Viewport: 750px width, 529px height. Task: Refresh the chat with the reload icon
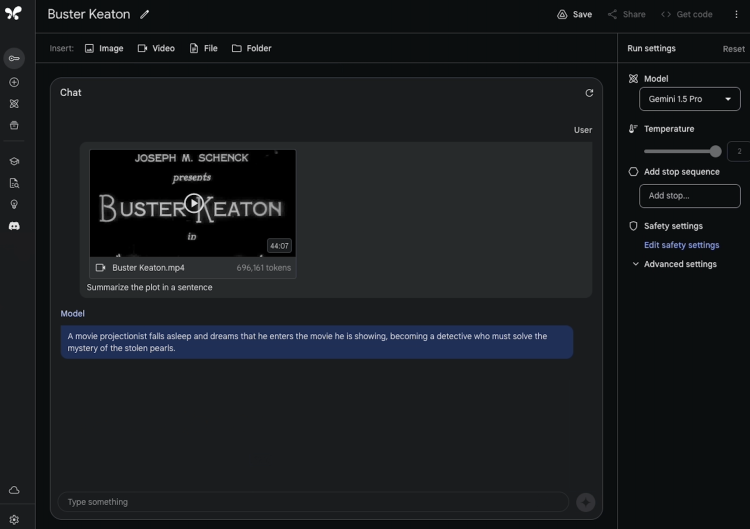pos(589,93)
